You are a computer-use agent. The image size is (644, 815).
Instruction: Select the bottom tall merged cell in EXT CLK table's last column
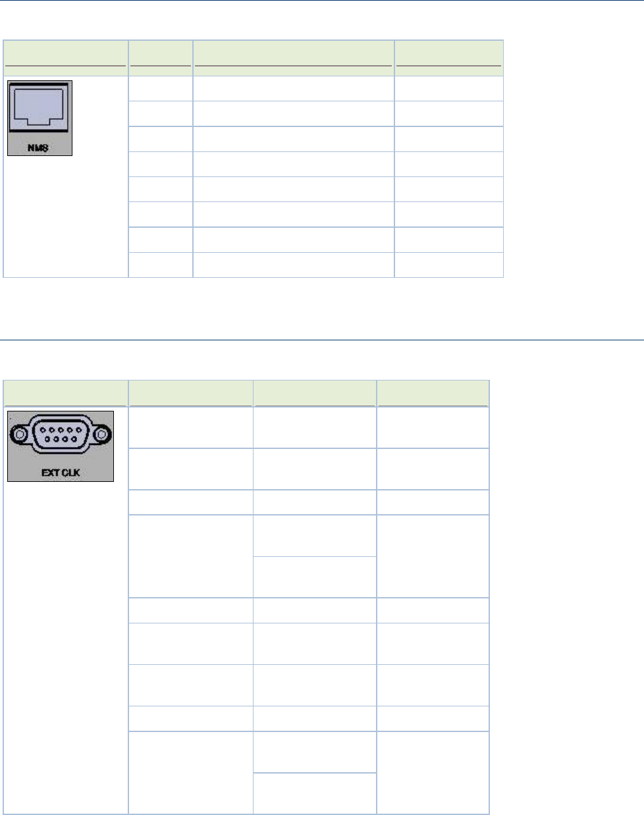[x=433, y=772]
